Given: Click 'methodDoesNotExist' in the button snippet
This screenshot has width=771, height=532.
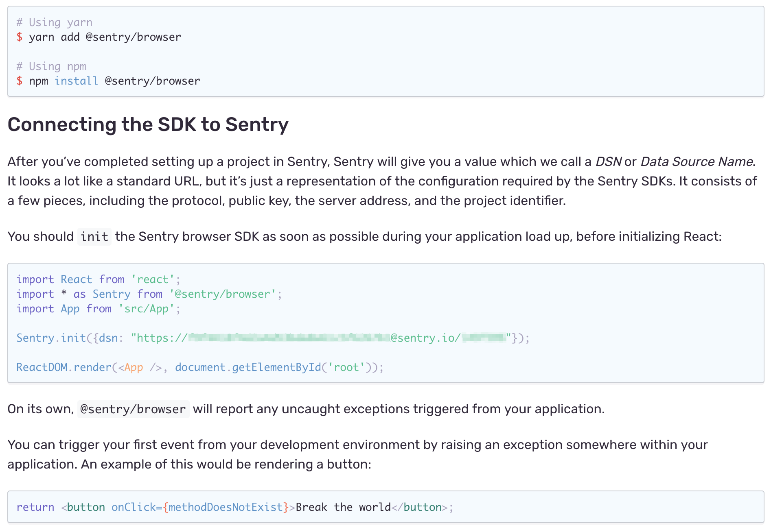Looking at the screenshot, I should (226, 507).
